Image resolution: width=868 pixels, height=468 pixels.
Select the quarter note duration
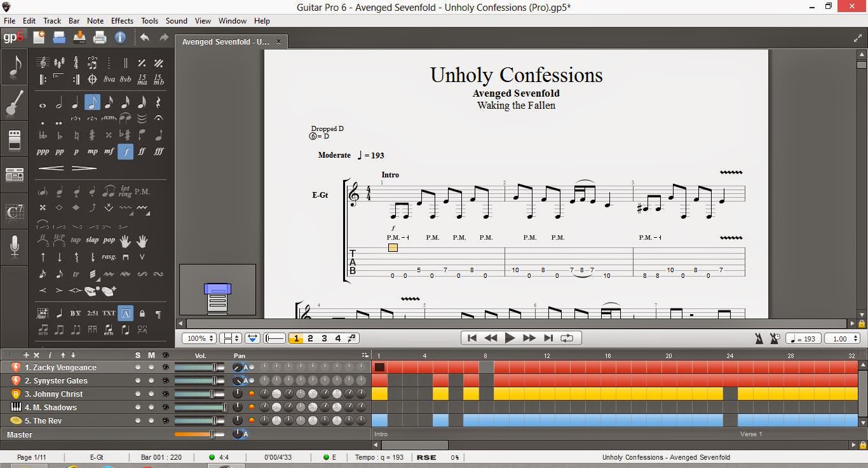76,102
